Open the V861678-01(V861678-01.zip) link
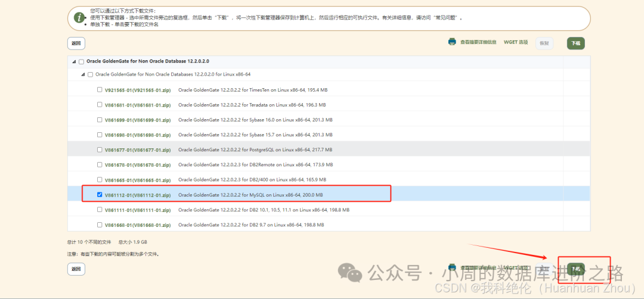The width and height of the screenshot is (644, 299). [x=138, y=165]
